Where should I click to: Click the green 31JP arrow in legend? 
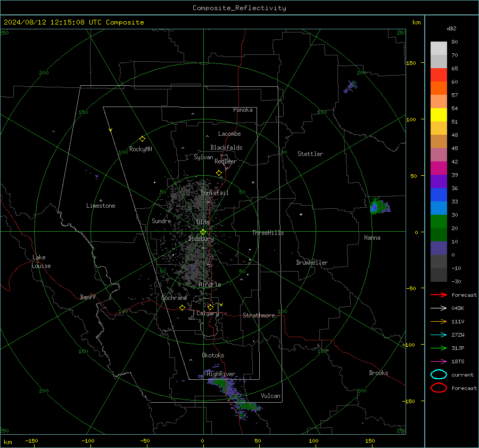click(439, 348)
